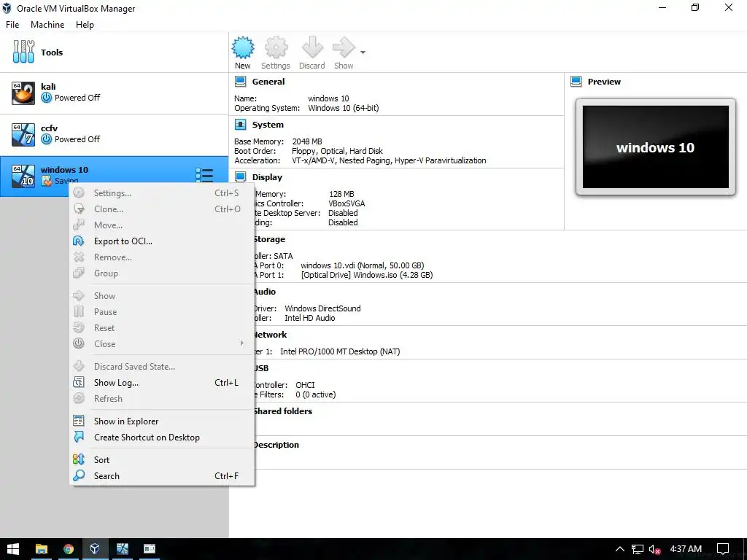
Task: Click the ccfv Windows 7 OS icon
Action: coord(23,134)
